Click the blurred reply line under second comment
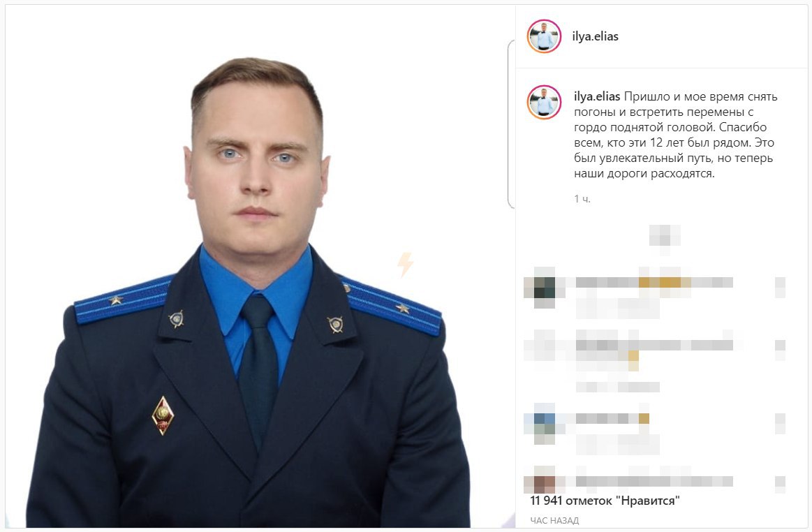The width and height of the screenshot is (812, 532). (618, 387)
